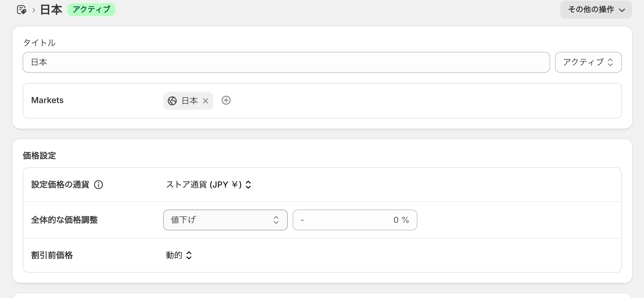
Task: Click the 全体的な価格調整 label
Action: pos(64,220)
